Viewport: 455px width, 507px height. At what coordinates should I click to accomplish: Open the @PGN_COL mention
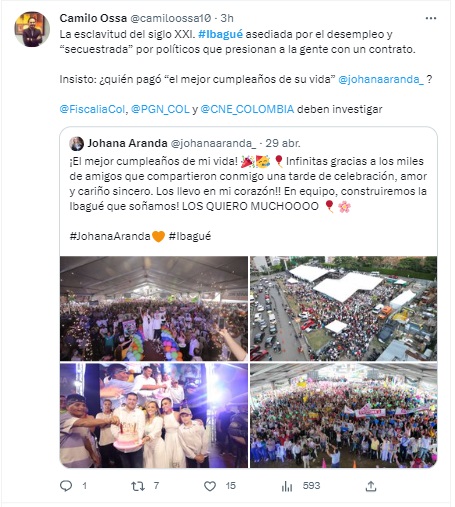click(160, 109)
